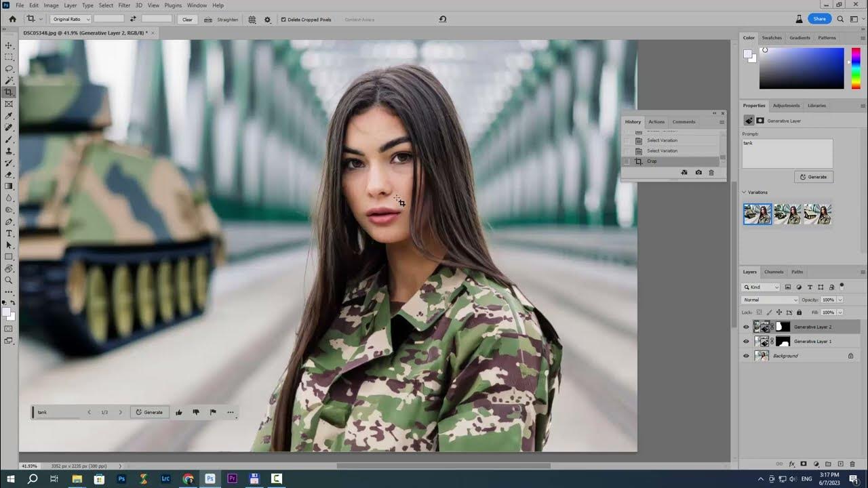
Task: Open the Fill value dropdown
Action: click(x=840, y=312)
